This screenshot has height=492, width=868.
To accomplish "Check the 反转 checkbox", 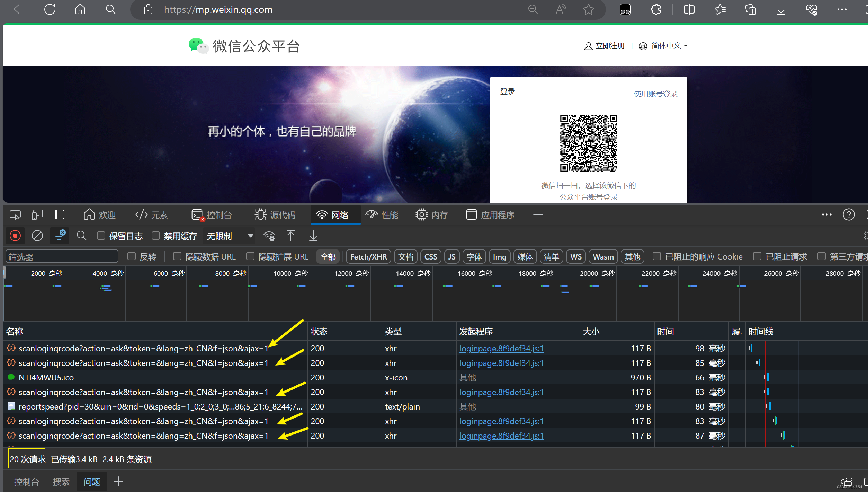I will pos(132,256).
